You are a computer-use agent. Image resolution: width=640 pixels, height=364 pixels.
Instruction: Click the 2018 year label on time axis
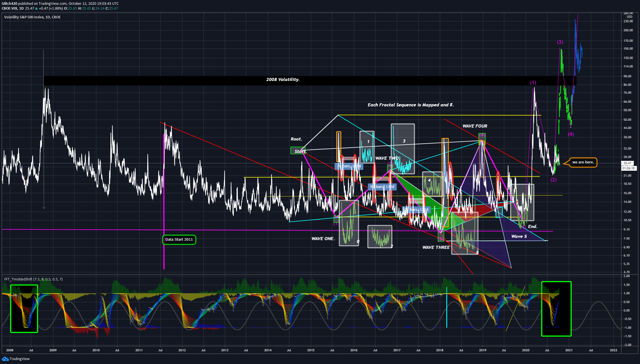(x=440, y=350)
